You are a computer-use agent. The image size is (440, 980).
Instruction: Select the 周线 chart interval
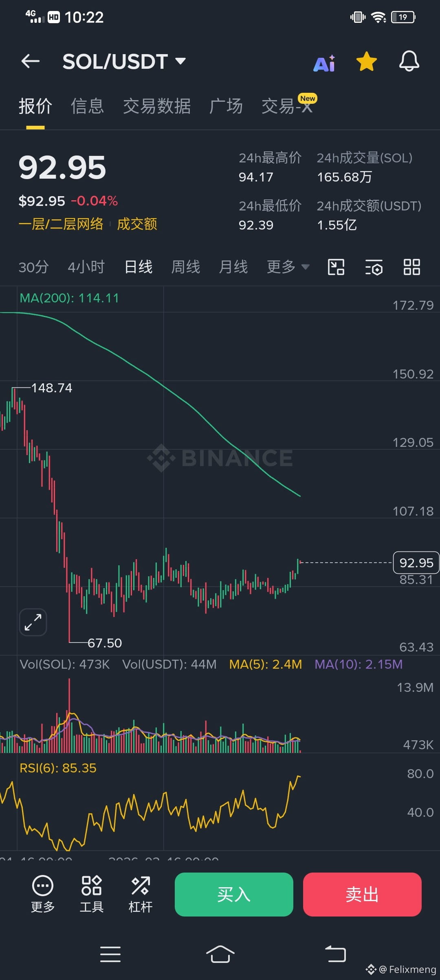tap(186, 267)
